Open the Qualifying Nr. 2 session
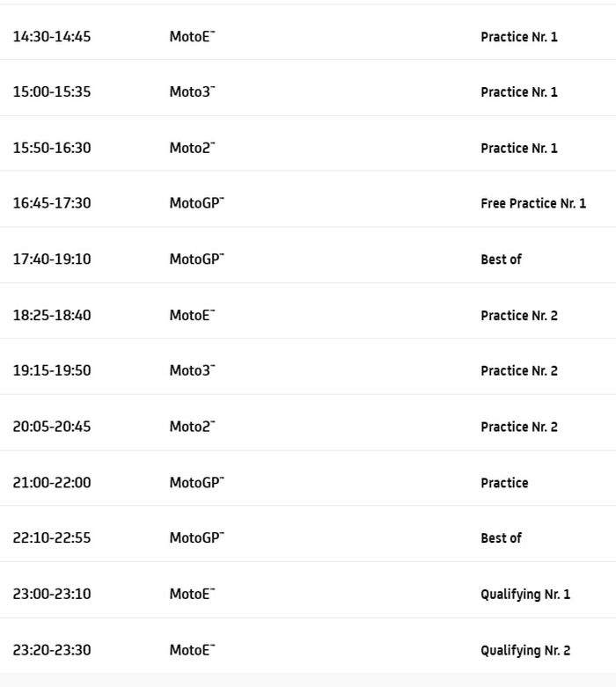 (524, 650)
